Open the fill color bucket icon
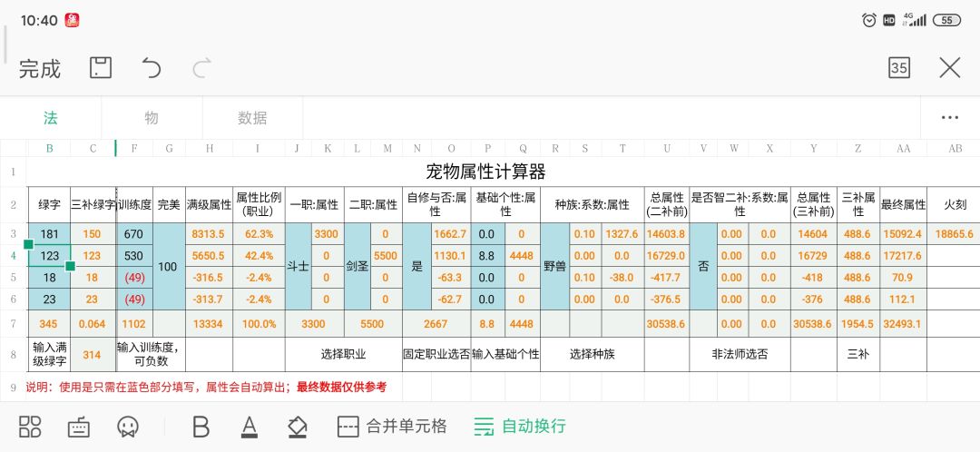 point(297,427)
